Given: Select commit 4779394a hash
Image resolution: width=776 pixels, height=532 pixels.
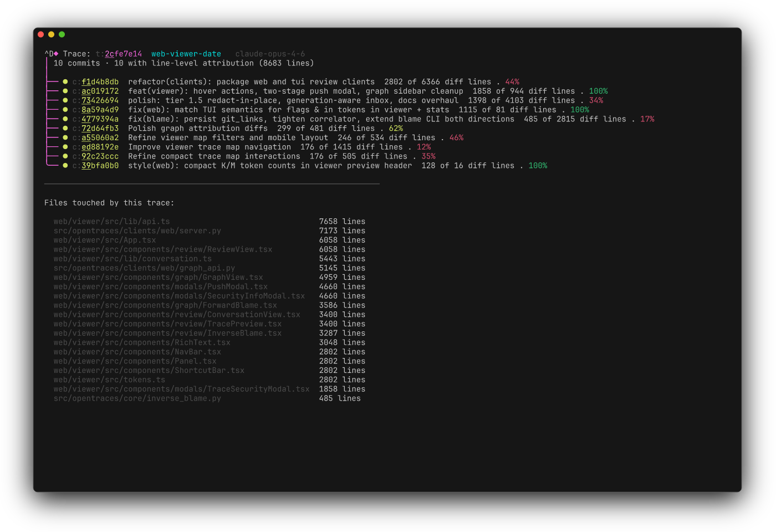Looking at the screenshot, I should point(100,119).
